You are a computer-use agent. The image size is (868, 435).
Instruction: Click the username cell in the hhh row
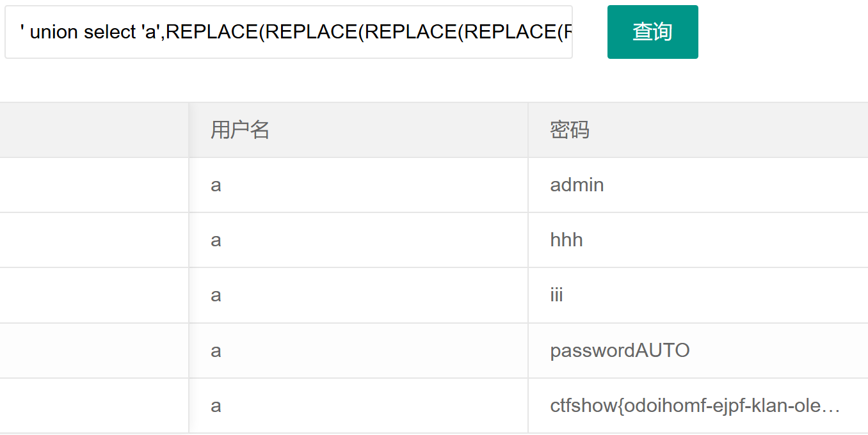coord(216,240)
